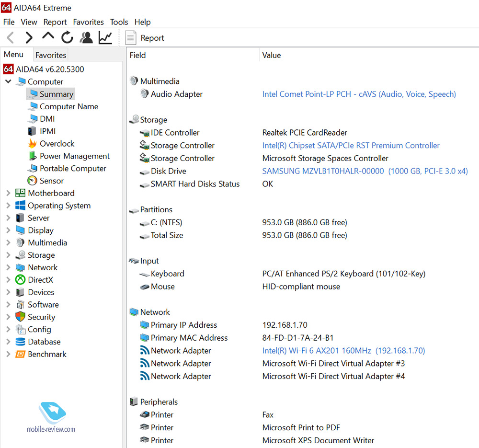Open the Report menu

point(55,22)
